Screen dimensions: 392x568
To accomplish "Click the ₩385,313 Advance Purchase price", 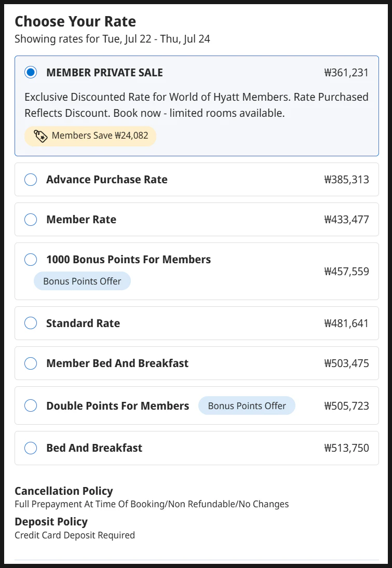I will pos(346,179).
